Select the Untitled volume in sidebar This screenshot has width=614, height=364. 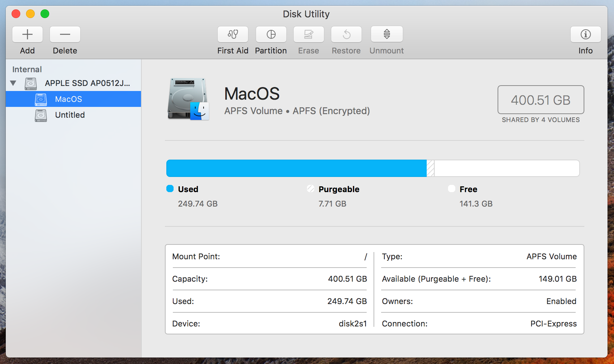(73, 115)
